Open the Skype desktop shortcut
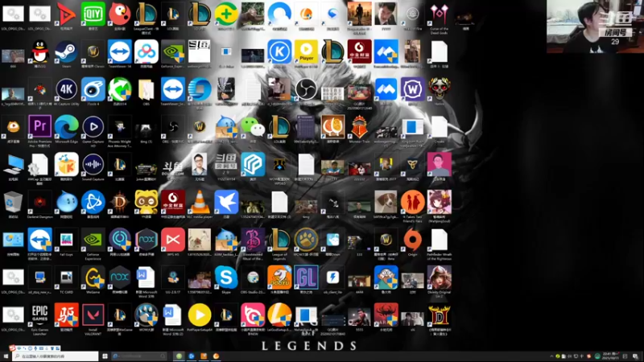This screenshot has height=362, width=644. click(x=226, y=278)
